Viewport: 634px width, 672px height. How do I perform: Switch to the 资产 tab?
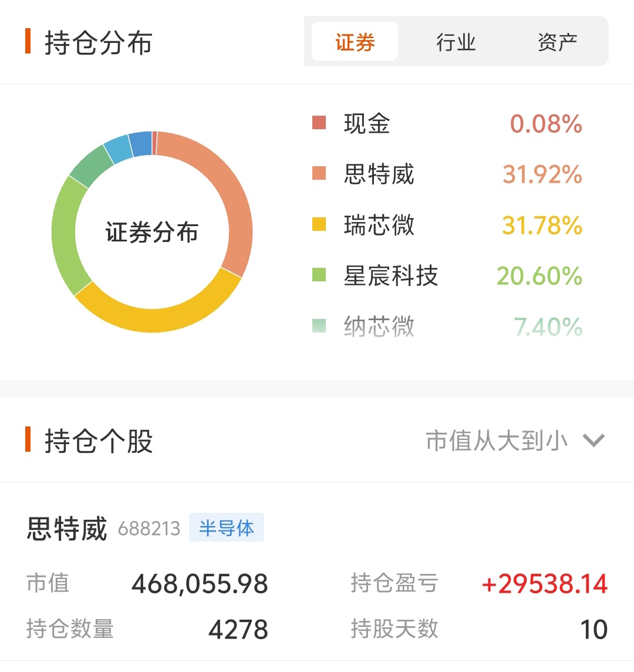tap(557, 42)
